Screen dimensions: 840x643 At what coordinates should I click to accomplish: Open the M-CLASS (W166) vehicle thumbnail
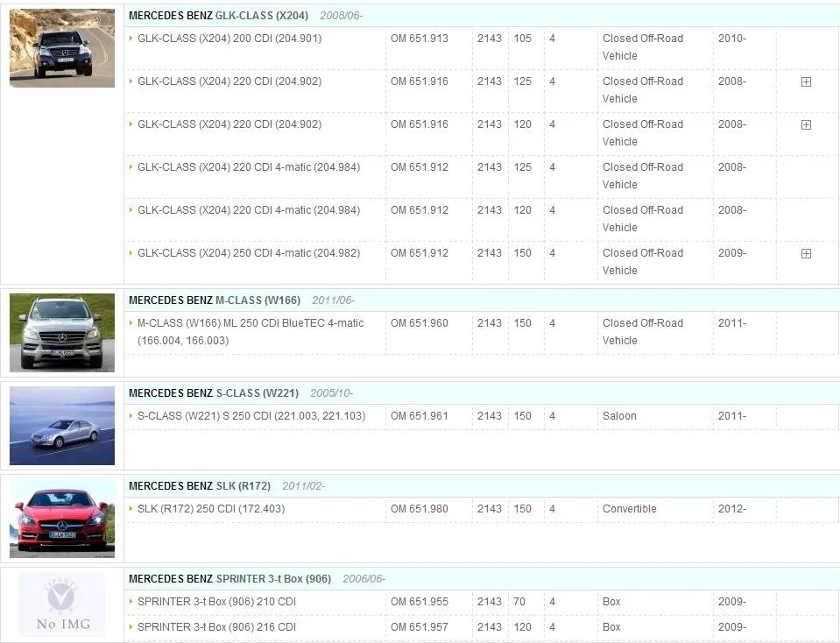coord(62,332)
